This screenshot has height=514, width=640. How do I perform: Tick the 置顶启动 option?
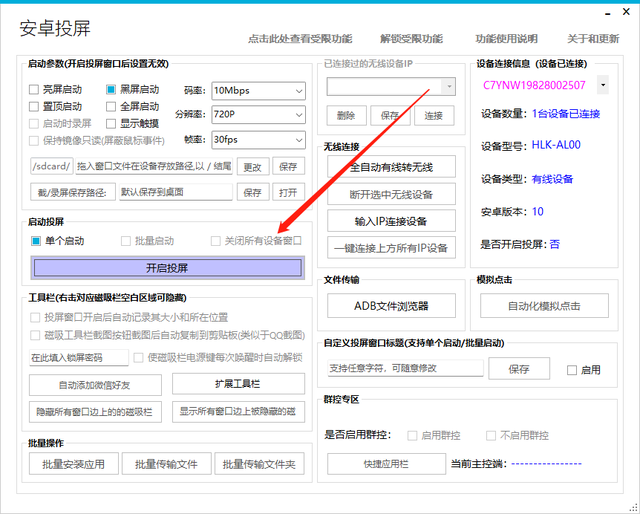(x=34, y=107)
